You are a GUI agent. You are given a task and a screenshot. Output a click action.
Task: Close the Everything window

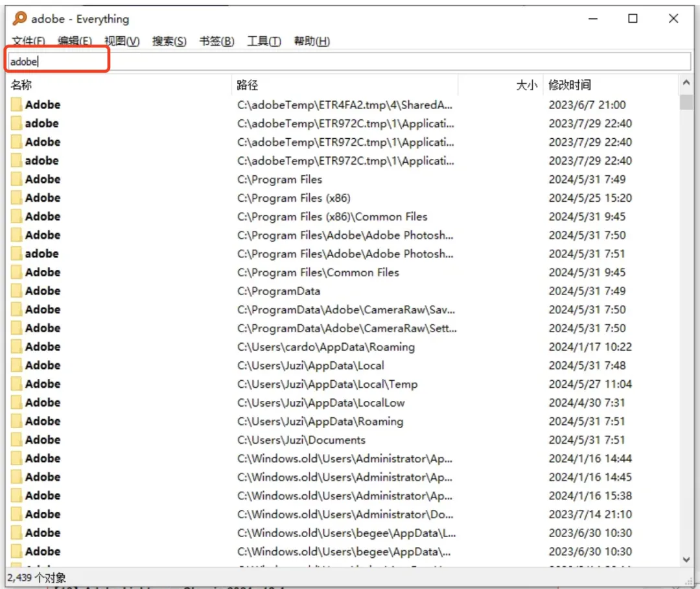pos(673,18)
